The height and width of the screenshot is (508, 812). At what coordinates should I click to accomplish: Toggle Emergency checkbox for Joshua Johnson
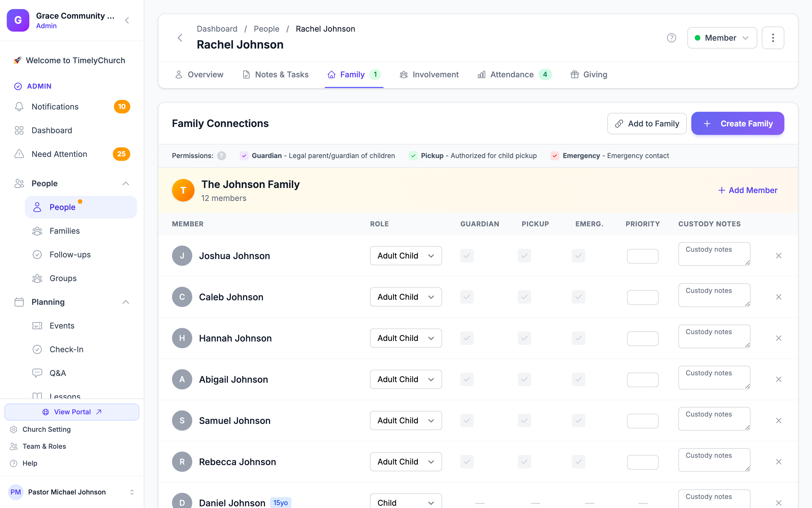[579, 256]
